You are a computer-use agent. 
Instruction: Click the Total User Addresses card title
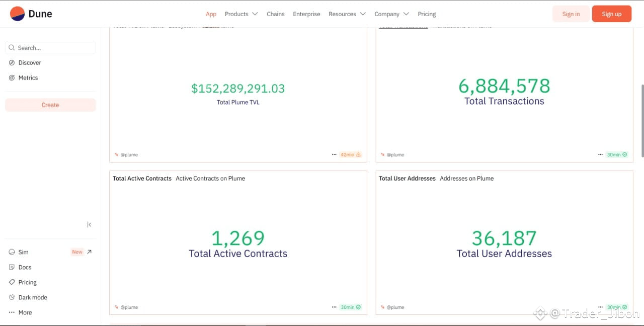click(407, 179)
